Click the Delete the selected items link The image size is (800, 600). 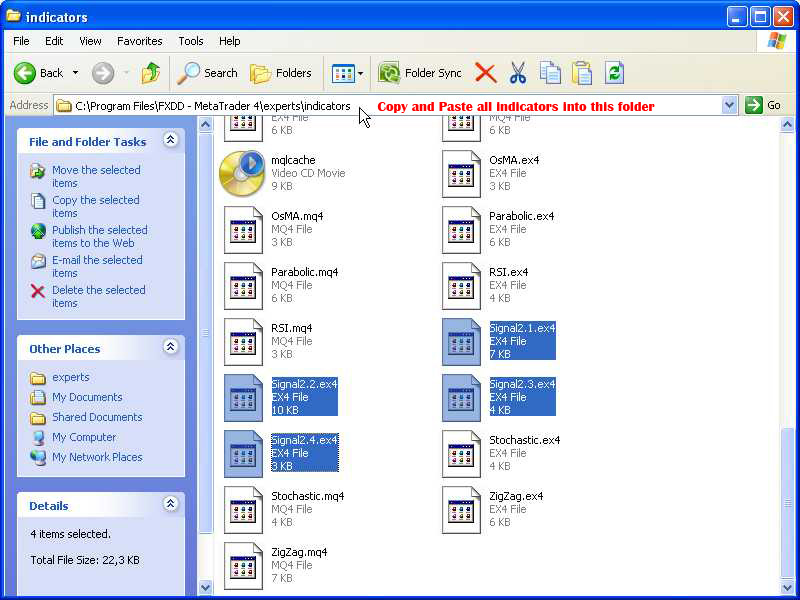pos(98,296)
